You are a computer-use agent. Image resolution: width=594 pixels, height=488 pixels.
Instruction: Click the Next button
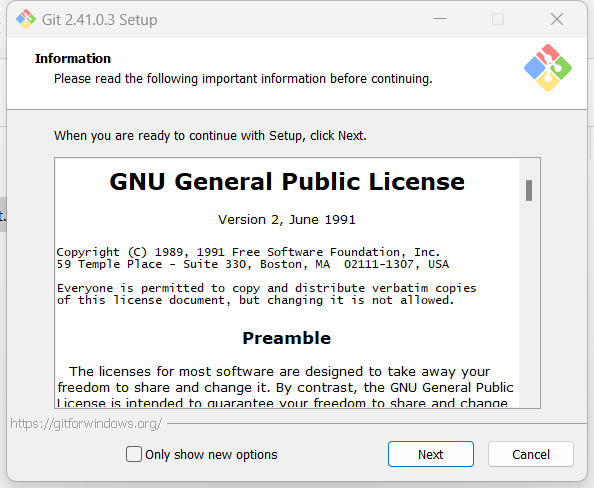[431, 454]
